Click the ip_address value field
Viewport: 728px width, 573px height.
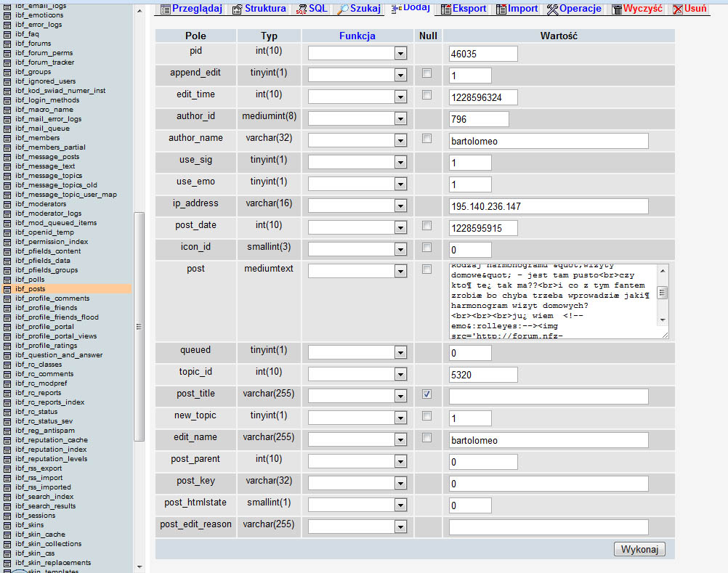point(548,206)
